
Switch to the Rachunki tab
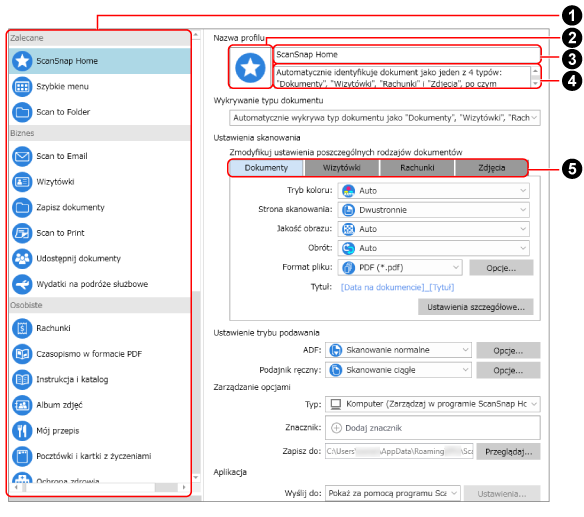pyautogui.click(x=417, y=168)
